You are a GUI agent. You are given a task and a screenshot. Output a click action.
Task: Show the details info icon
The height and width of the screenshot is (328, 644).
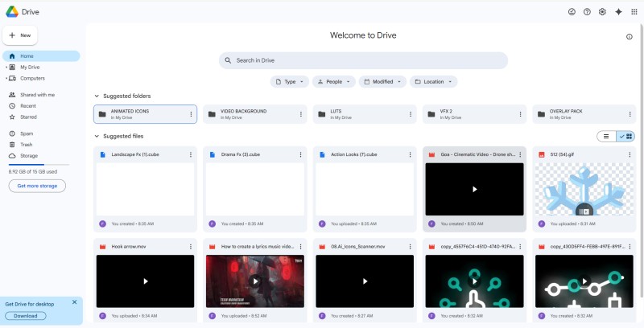coord(630,37)
